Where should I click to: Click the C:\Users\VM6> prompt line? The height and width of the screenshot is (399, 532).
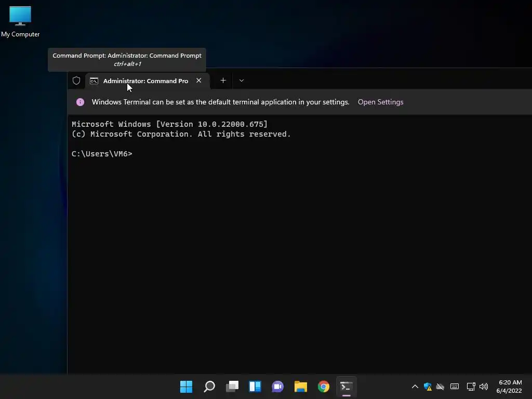(102, 154)
